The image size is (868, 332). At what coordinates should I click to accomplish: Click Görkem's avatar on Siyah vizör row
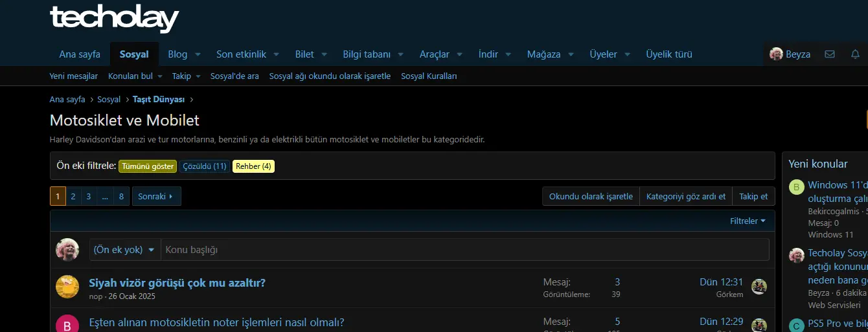(759, 287)
